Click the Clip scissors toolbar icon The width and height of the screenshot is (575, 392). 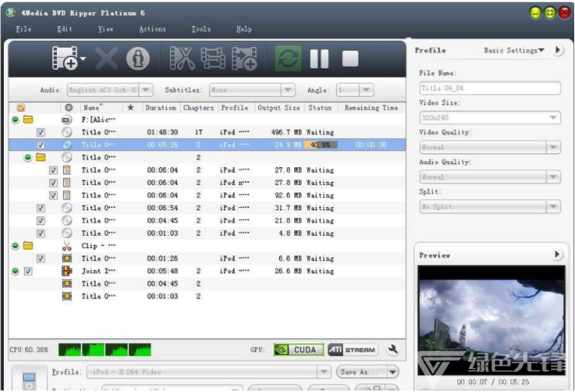pos(182,59)
